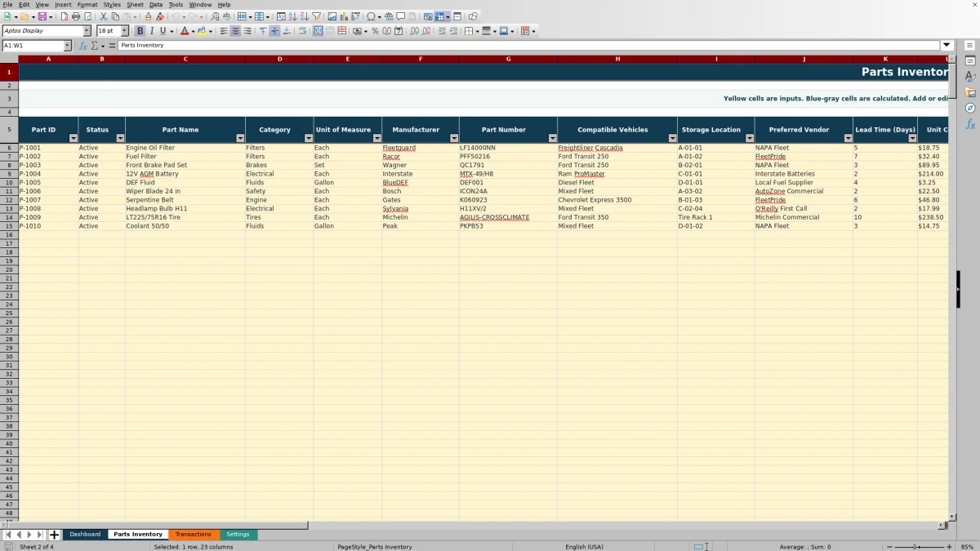The image size is (980, 551).
Task: Switch to the Transactions sheet tab
Action: (193, 535)
